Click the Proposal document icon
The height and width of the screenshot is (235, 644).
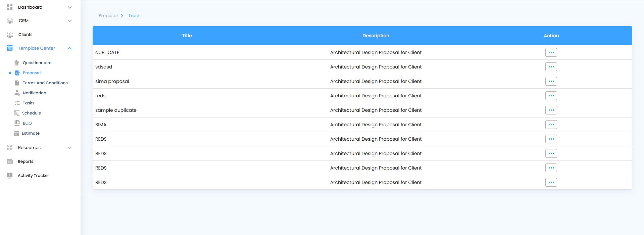point(17,73)
